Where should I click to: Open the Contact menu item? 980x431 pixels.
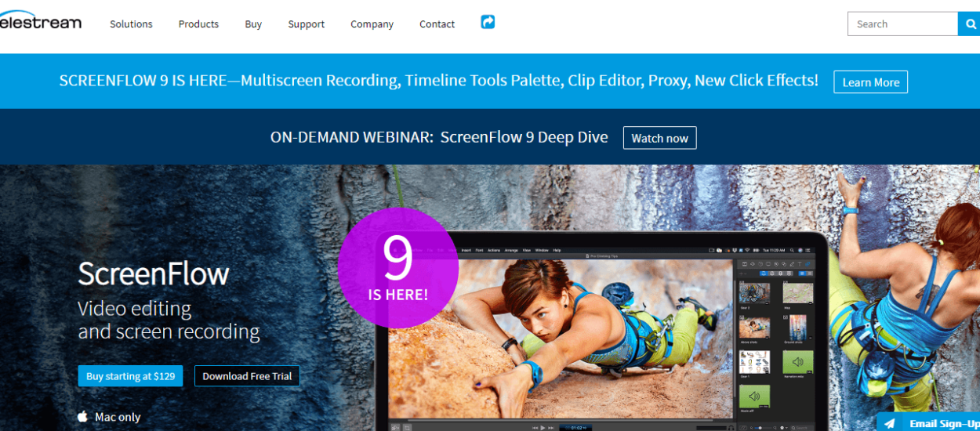437,24
